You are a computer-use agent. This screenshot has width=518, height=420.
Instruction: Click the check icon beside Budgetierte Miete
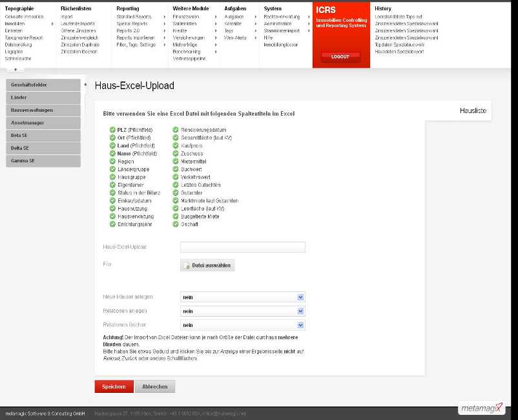176,216
